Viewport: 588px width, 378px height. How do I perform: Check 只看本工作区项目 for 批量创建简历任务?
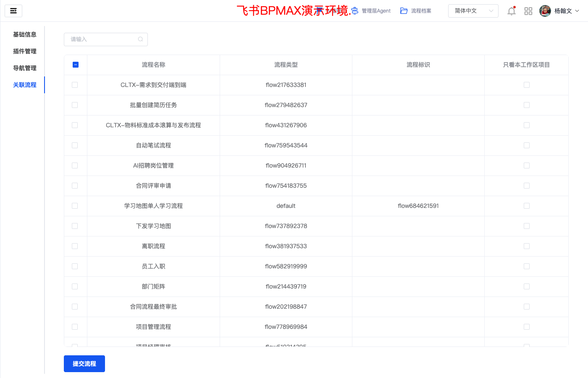[x=527, y=105]
